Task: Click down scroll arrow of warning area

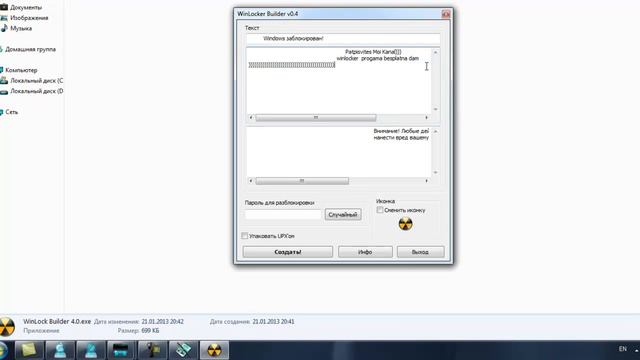Action: coord(436,172)
